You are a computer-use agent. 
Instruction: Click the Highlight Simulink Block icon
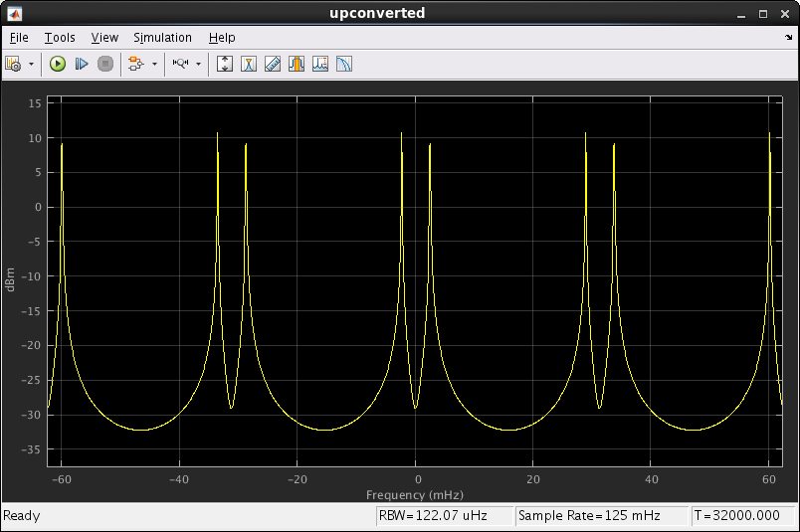[135, 64]
